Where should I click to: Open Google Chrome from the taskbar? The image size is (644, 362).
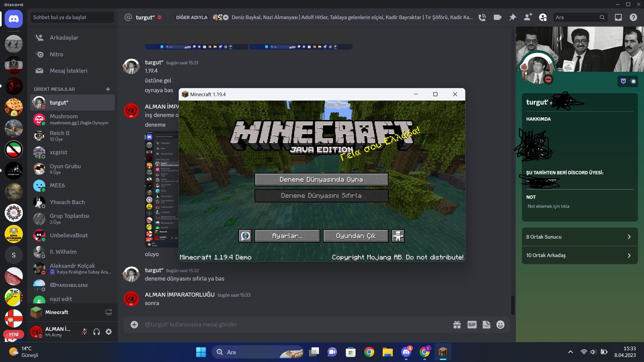[x=369, y=352]
